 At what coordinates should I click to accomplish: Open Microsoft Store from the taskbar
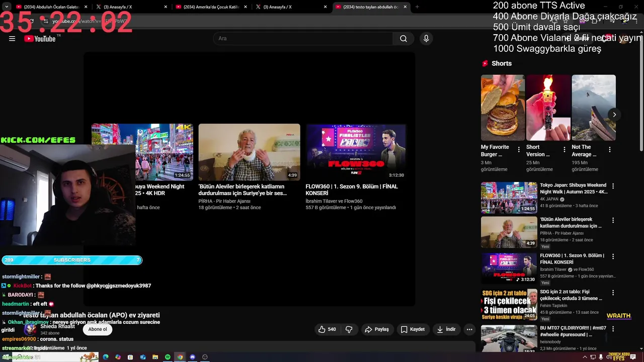click(130, 357)
